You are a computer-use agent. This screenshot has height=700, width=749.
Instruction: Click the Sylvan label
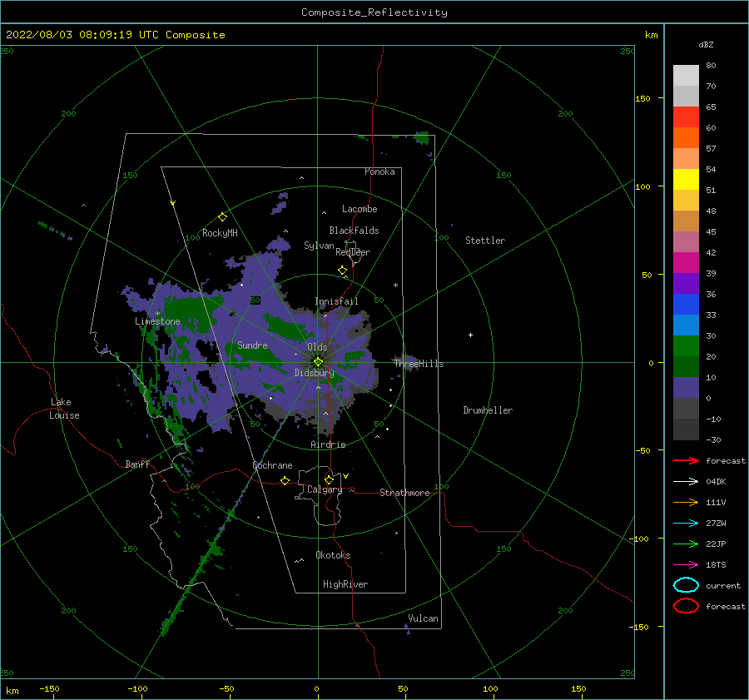point(319,246)
